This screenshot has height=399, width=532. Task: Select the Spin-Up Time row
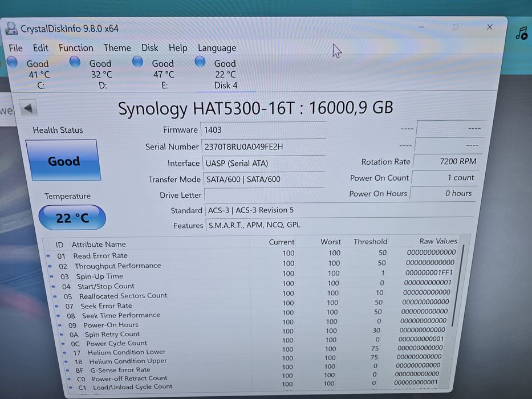253,275
